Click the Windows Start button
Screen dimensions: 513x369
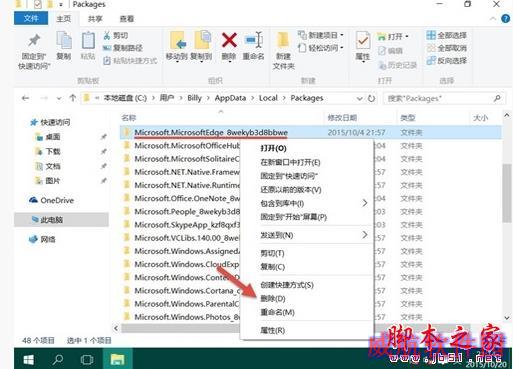pos(29,359)
